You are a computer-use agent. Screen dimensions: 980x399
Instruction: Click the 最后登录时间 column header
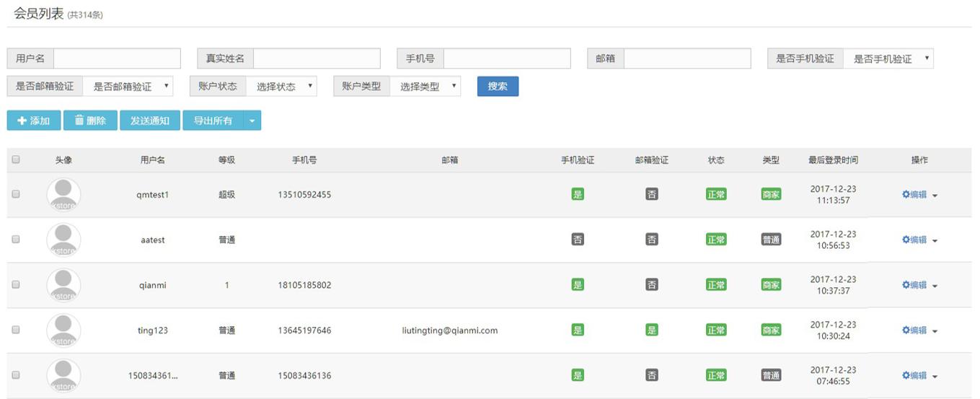(x=833, y=160)
